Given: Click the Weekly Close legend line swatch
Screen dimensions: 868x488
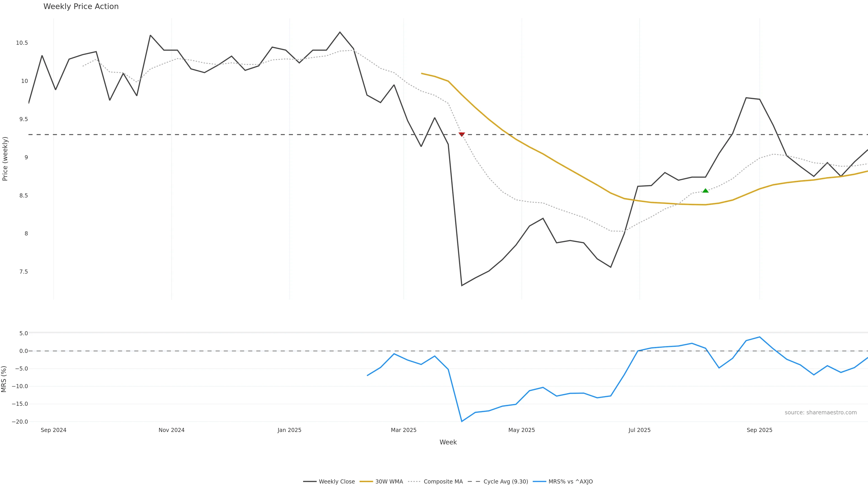Looking at the screenshot, I should [x=310, y=482].
